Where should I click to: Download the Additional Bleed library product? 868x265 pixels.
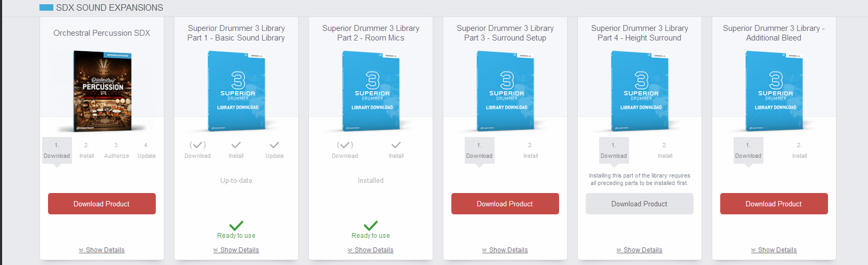coord(774,204)
